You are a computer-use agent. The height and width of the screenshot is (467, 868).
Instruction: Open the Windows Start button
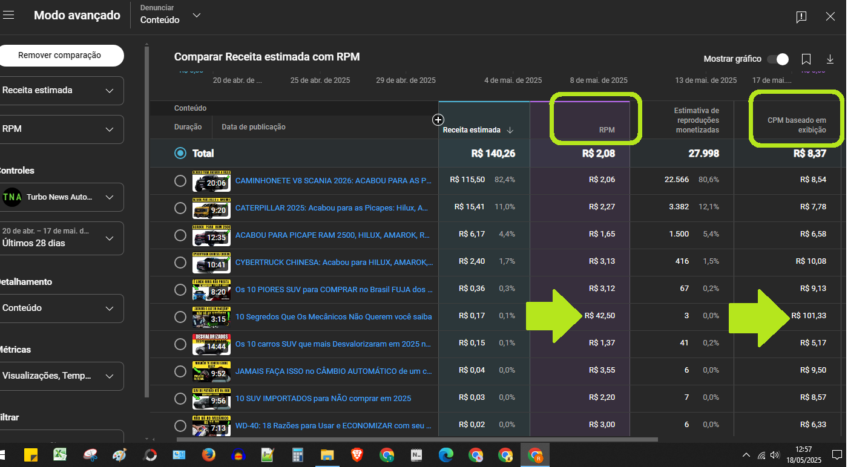click(x=2, y=454)
